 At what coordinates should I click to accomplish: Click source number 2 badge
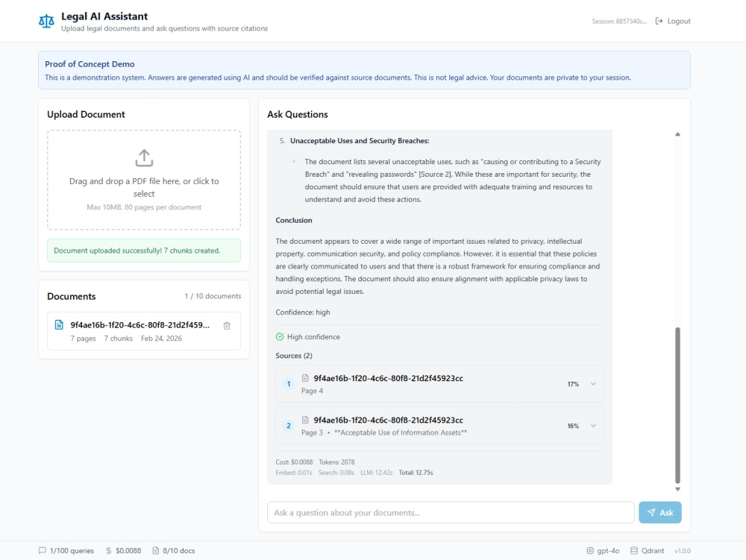[288, 426]
